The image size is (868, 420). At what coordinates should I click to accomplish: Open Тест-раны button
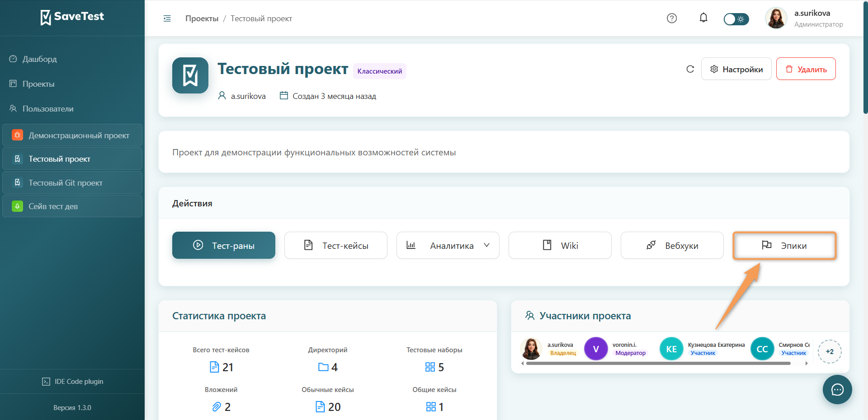pyautogui.click(x=224, y=245)
